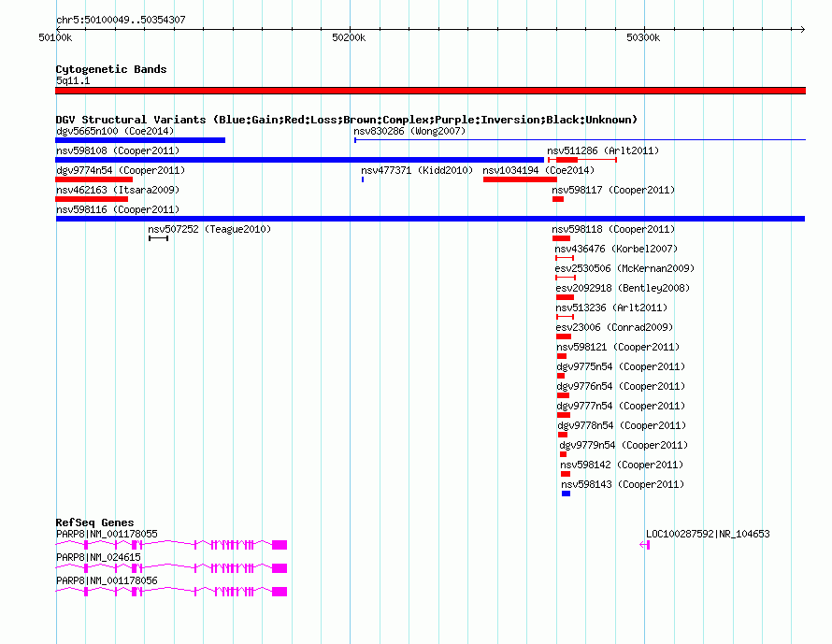The image size is (832, 644).
Task: Click the nsv436476 red bracket glyph
Action: coord(565,258)
